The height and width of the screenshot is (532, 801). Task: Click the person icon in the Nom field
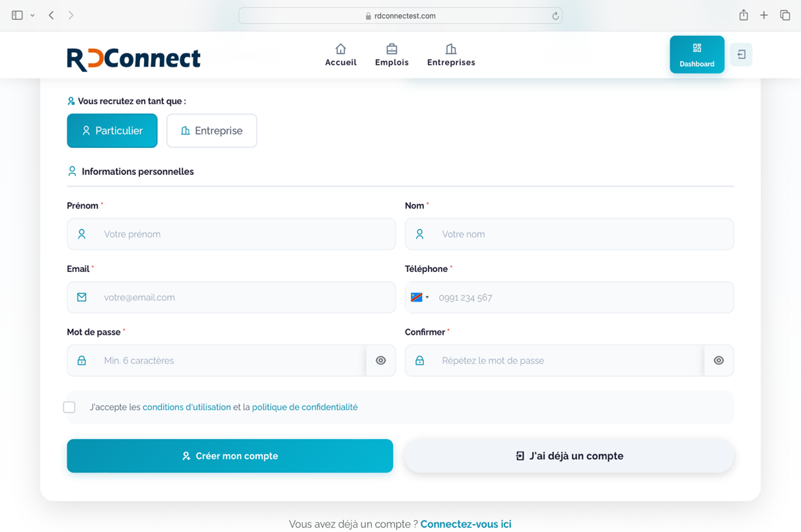(x=420, y=234)
